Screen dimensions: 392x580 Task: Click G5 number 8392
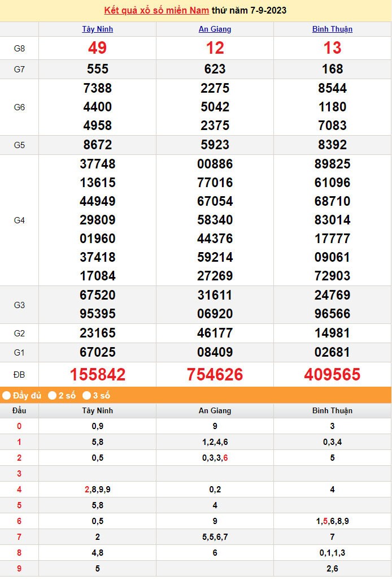[332, 145]
